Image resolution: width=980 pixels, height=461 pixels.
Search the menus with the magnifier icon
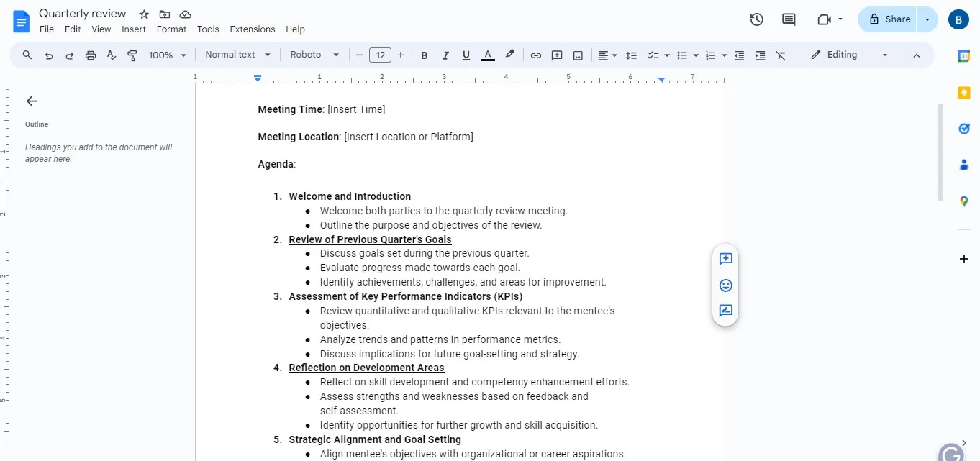(x=27, y=55)
